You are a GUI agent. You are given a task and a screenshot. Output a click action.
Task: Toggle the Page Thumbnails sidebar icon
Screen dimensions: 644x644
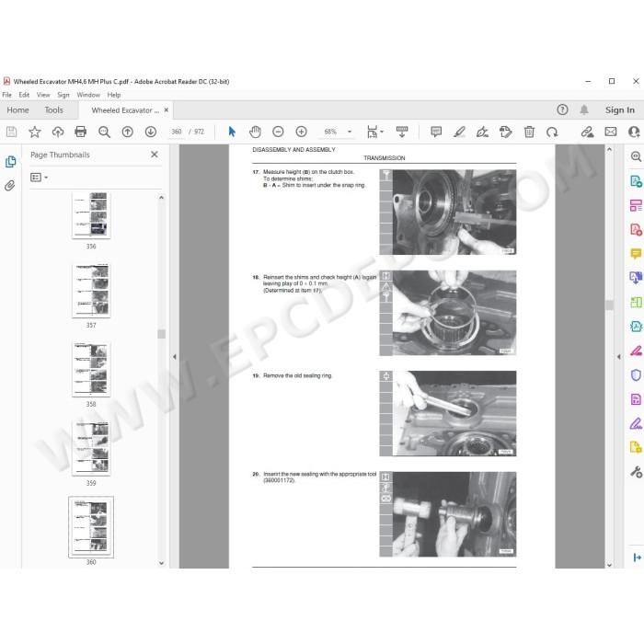coord(10,161)
